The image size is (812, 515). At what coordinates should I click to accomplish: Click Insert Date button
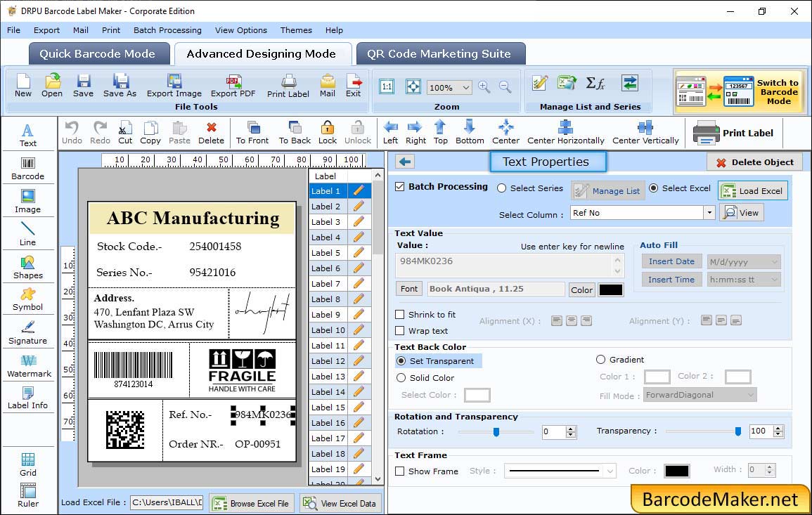671,261
